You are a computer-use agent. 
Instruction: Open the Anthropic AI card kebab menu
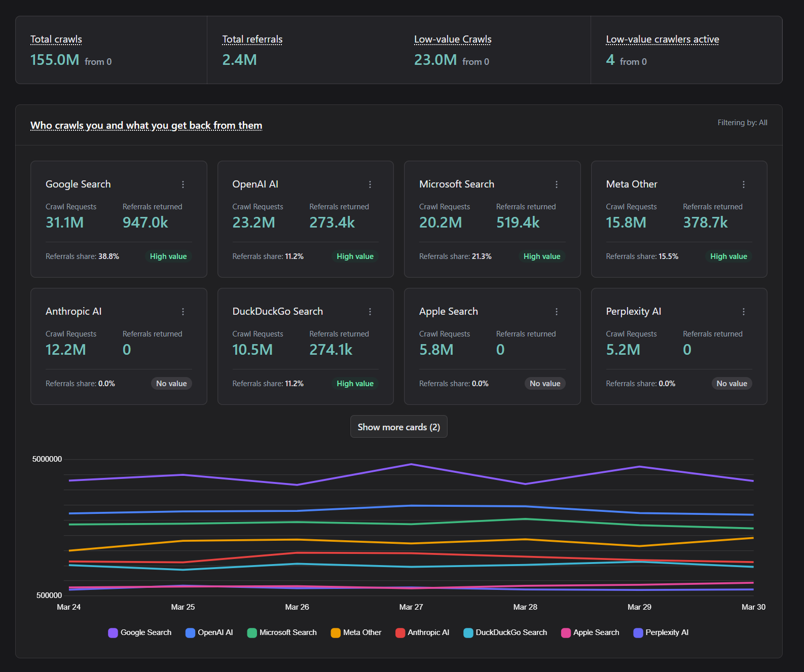tap(183, 312)
